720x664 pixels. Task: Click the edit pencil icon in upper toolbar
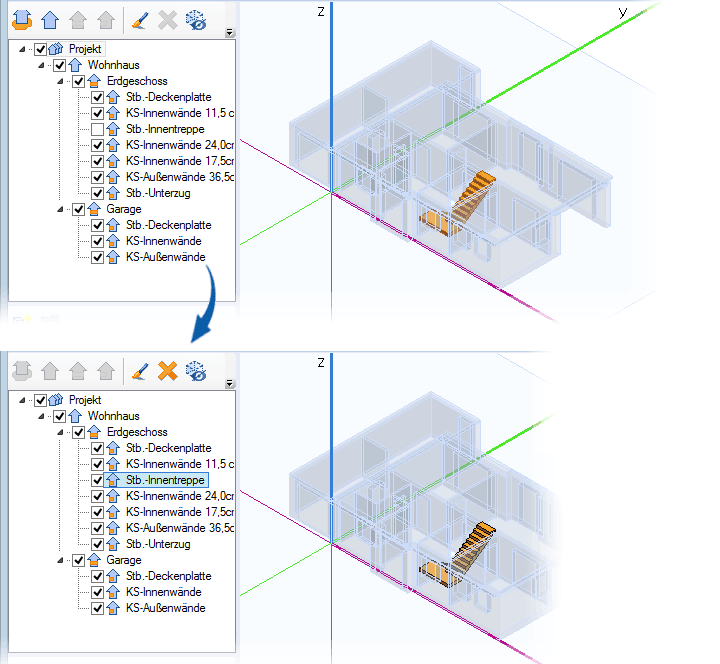140,20
